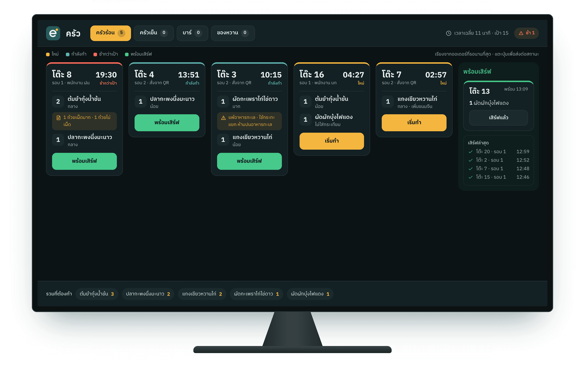Mark โต๊ะ 8 as พร้อมเสิร์ฟ

pos(84,161)
